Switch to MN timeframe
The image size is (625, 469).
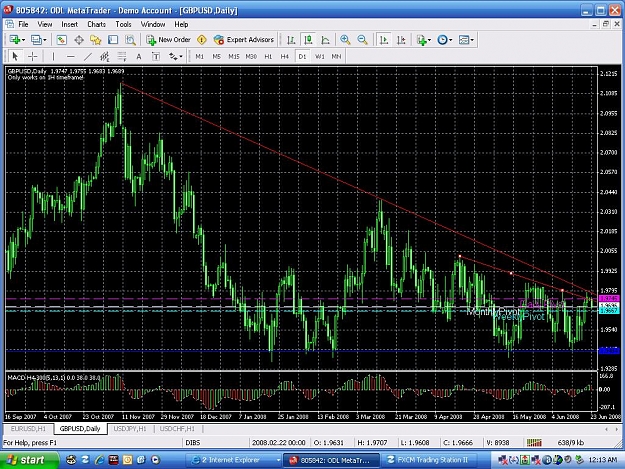click(336, 57)
